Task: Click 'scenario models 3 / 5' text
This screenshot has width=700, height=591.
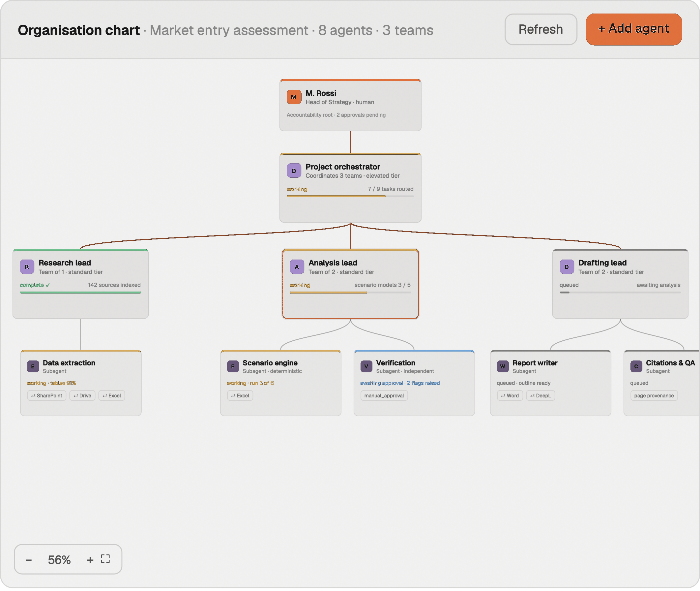Action: tap(382, 285)
